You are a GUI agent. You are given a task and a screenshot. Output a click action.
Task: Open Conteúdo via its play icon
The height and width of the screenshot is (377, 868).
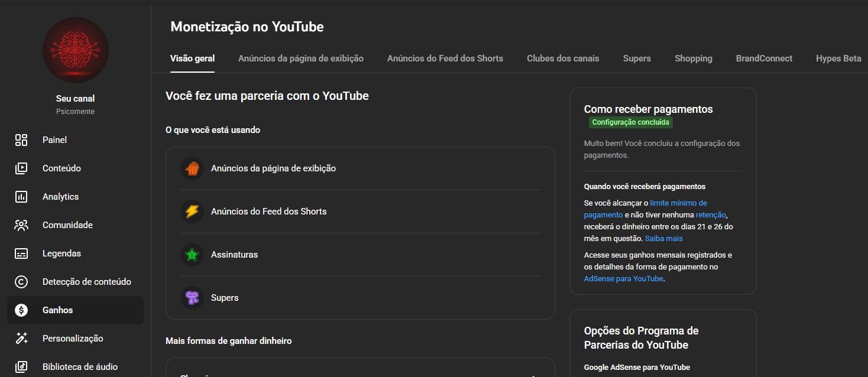(21, 168)
